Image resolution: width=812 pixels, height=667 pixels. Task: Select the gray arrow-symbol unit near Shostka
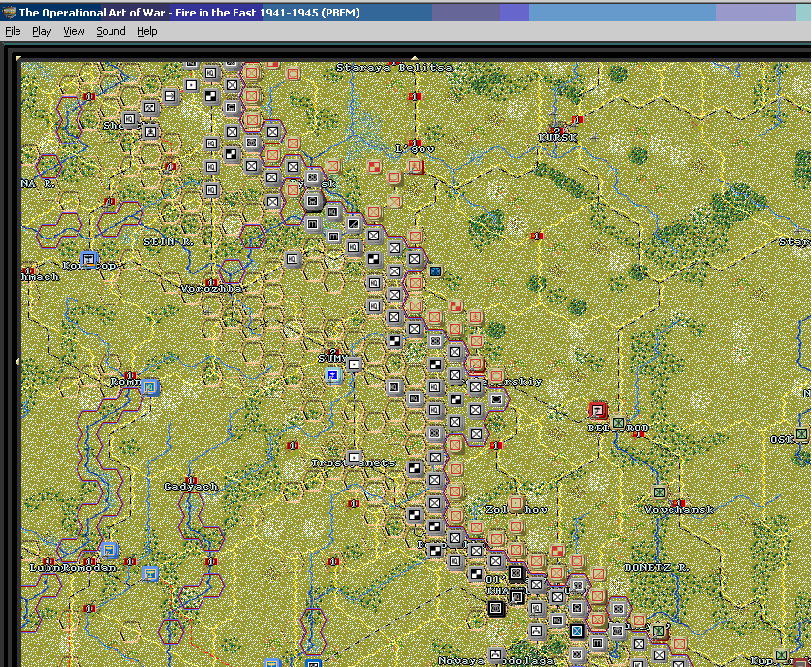(170, 96)
